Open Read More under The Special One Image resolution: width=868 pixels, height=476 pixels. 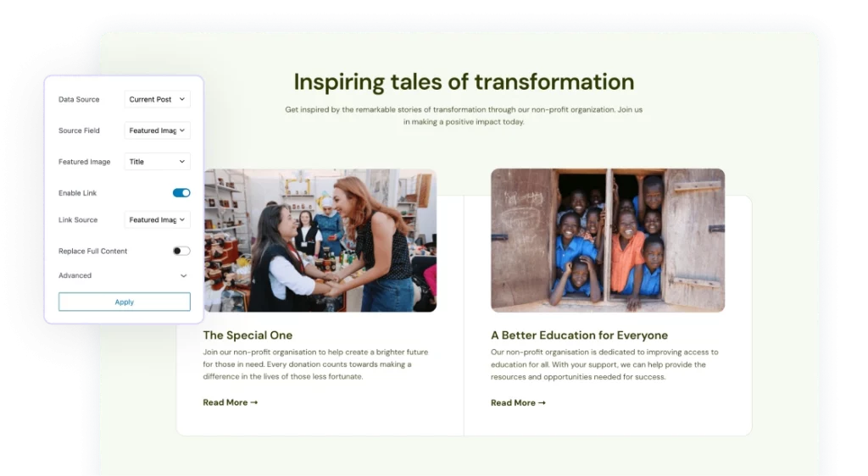pos(231,402)
